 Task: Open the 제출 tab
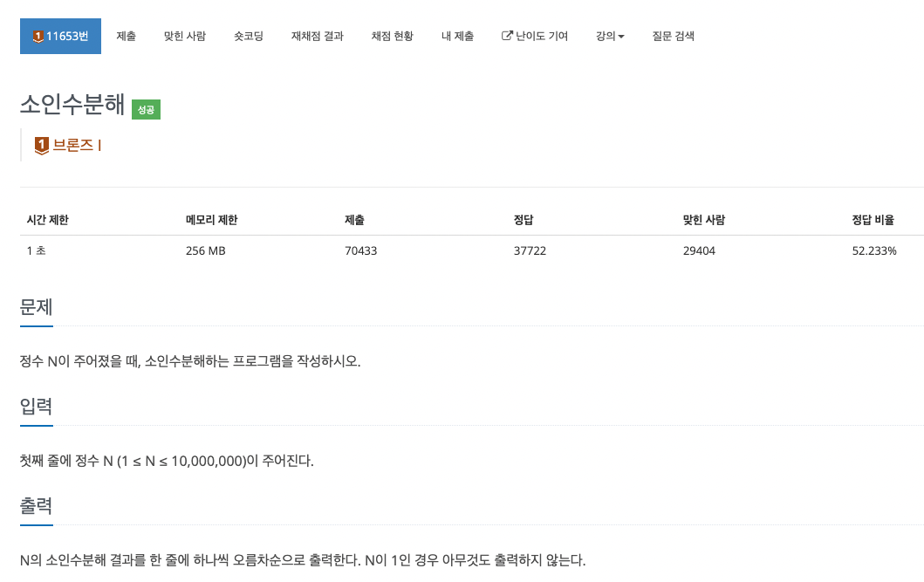127,36
